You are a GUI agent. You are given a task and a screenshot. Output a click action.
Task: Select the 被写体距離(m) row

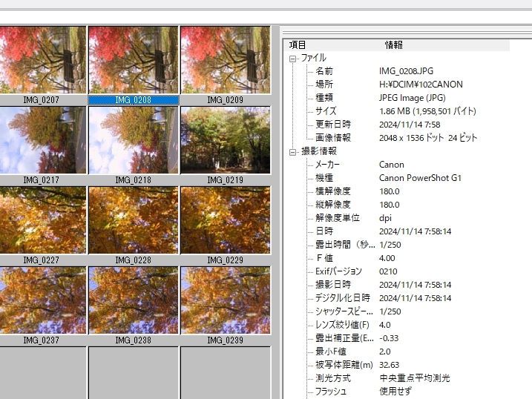click(x=358, y=365)
